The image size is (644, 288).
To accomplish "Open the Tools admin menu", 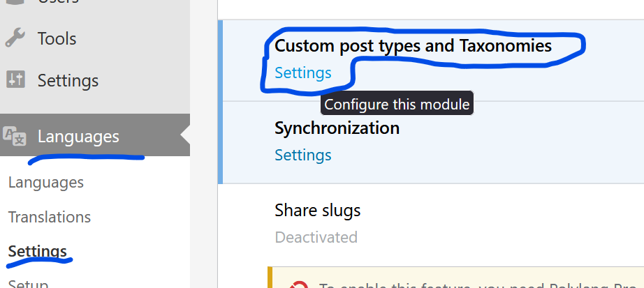I will tap(57, 38).
